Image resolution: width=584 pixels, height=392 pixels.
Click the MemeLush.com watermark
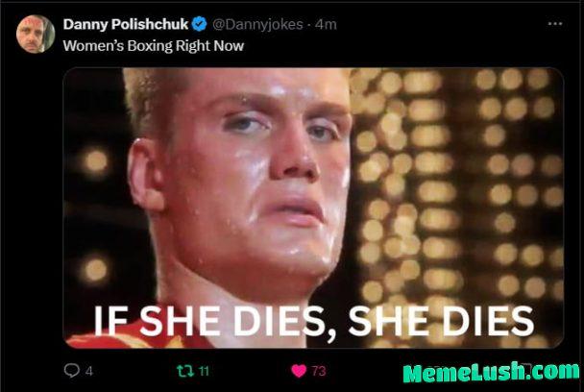491,372
